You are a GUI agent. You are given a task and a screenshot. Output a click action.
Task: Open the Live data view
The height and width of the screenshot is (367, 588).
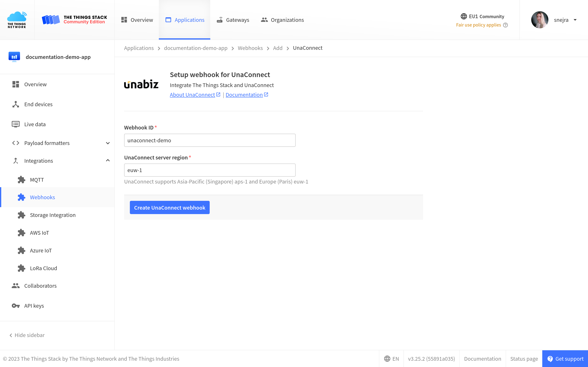[x=35, y=124]
